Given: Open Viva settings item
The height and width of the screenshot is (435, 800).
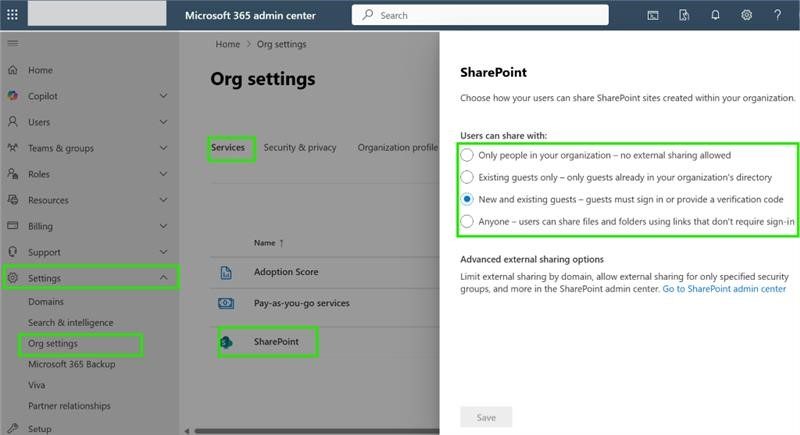Looking at the screenshot, I should [x=36, y=385].
